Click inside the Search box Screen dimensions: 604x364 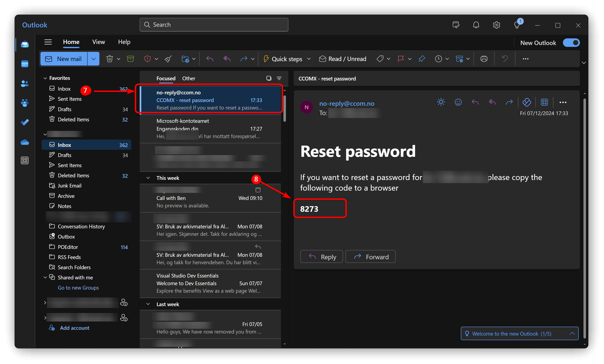[x=214, y=25]
